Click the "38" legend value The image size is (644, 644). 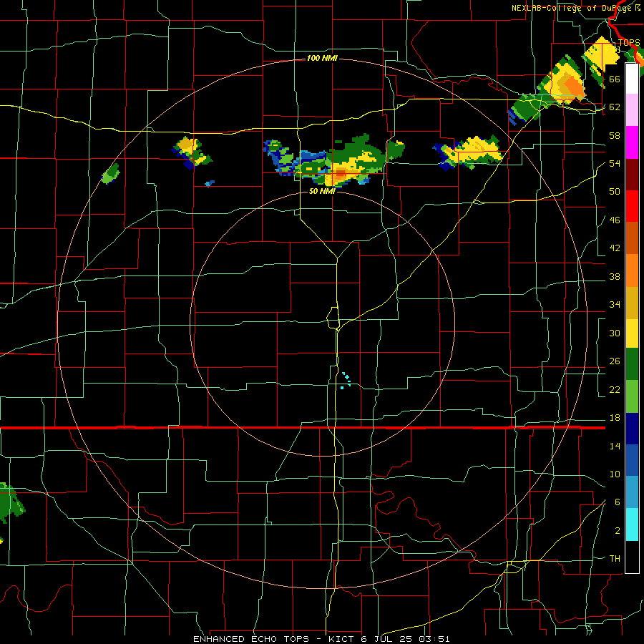click(615, 276)
